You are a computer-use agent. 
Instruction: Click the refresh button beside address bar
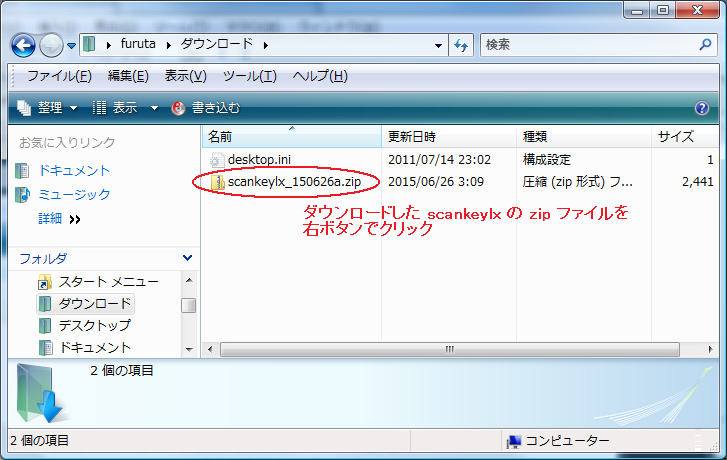coord(462,45)
